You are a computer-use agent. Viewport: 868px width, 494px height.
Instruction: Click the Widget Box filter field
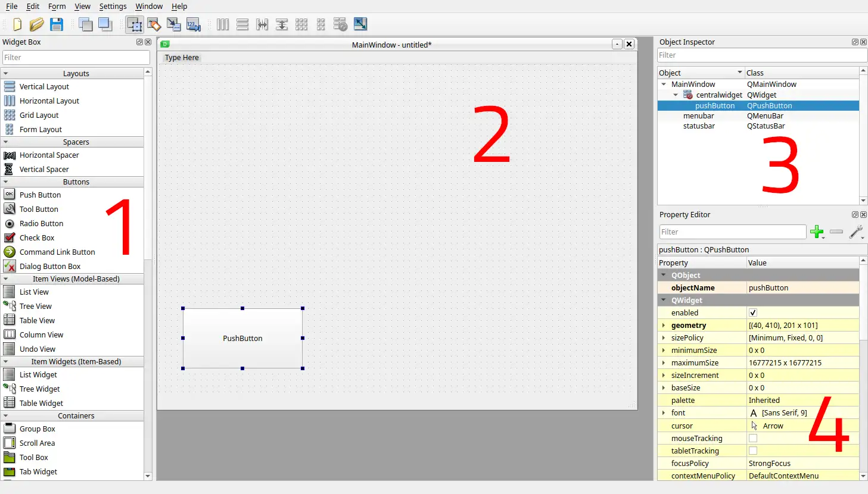[76, 58]
